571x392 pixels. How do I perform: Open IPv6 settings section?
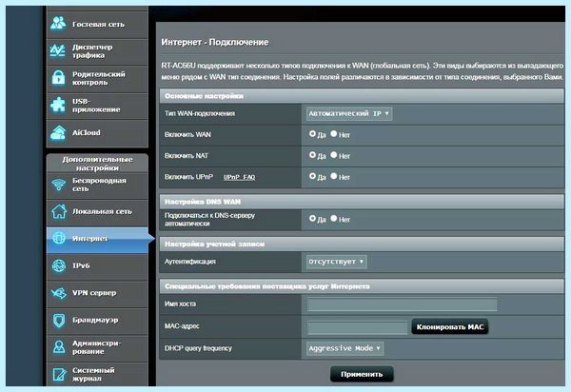(97, 266)
